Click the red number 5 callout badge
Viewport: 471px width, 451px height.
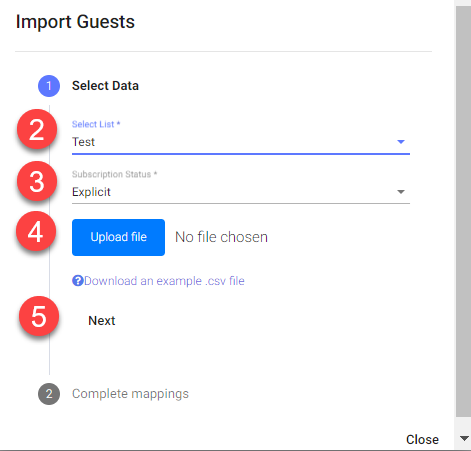pos(39,316)
